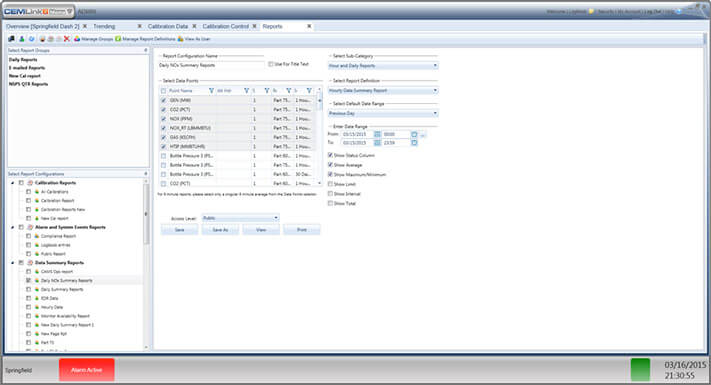Select Daily Reports in report groups list
The height and width of the screenshot is (385, 711).
23,59
